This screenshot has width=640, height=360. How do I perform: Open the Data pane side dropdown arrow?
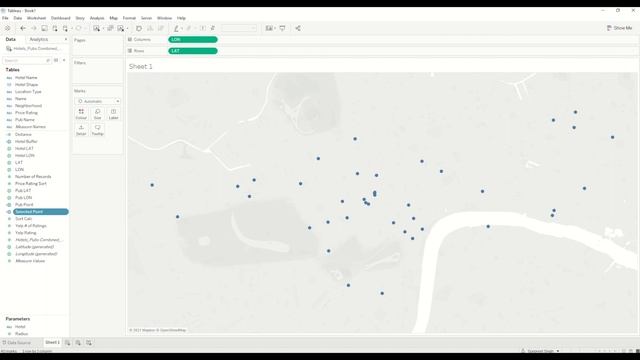point(66,39)
